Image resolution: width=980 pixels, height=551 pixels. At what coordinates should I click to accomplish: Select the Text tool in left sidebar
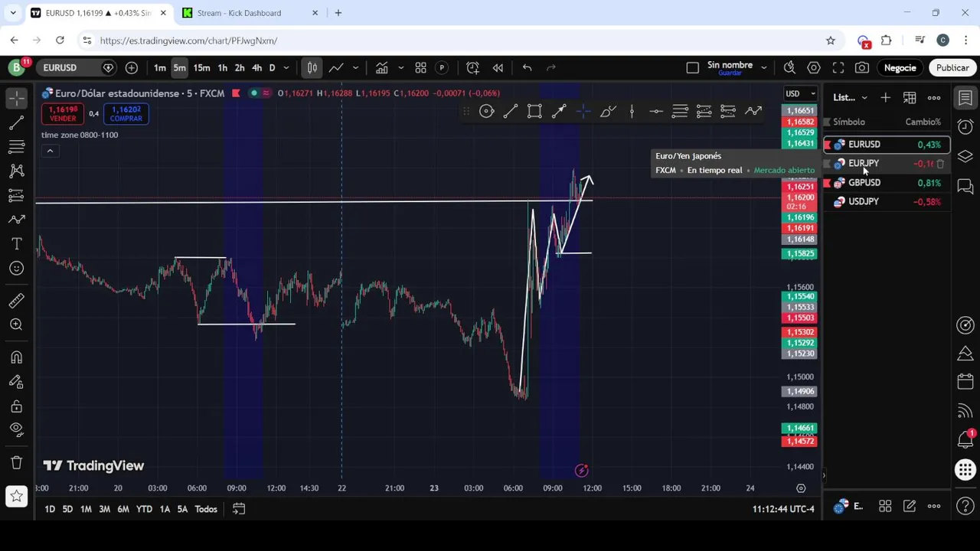click(16, 244)
